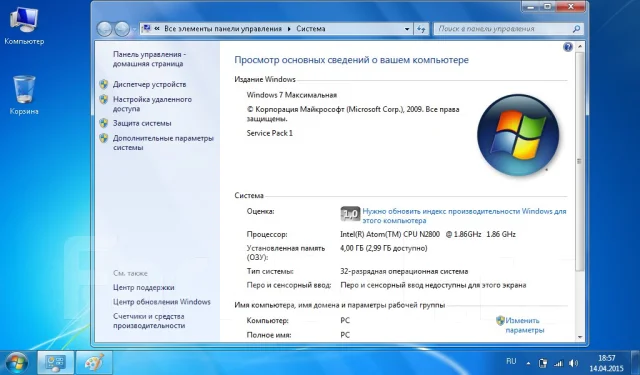Open the Recycle Bin (Корзина) icon

pos(24,95)
